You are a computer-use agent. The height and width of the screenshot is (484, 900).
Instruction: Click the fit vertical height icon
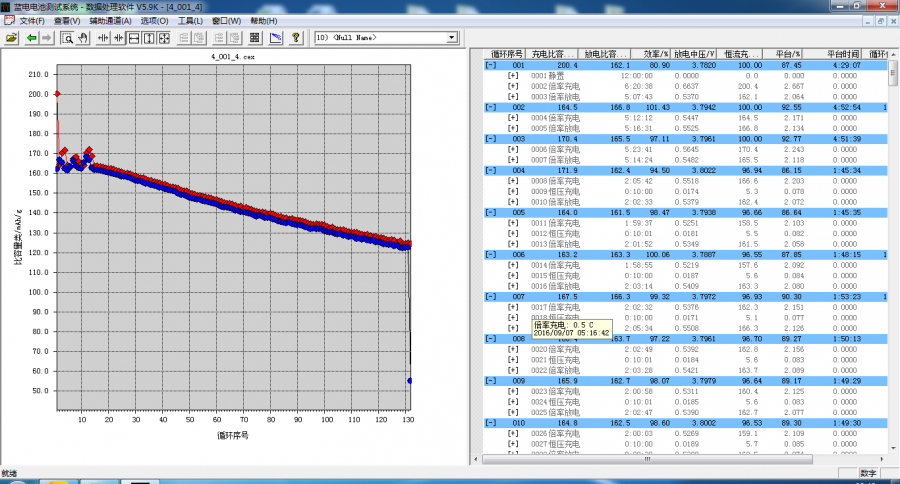coord(148,38)
